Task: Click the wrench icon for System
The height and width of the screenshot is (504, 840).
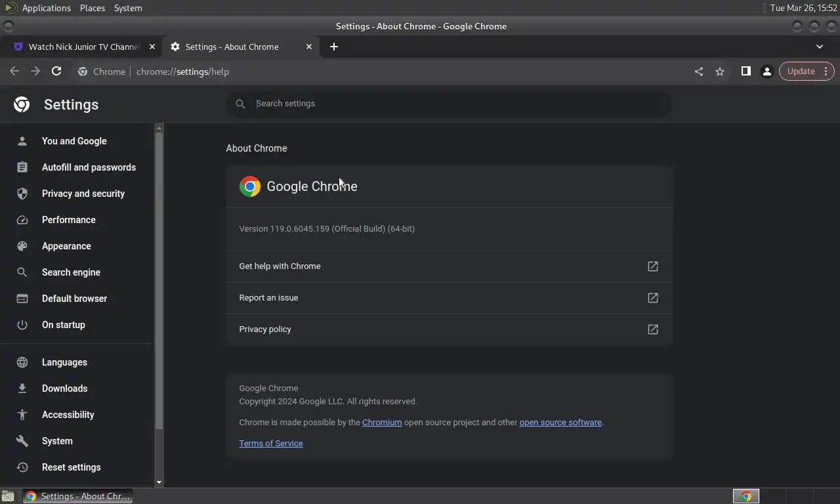Action: pos(22,441)
